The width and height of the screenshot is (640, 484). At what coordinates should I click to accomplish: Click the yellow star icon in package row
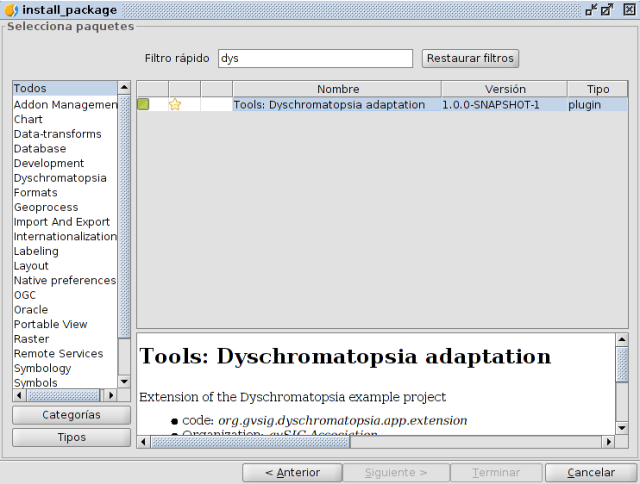[175, 104]
